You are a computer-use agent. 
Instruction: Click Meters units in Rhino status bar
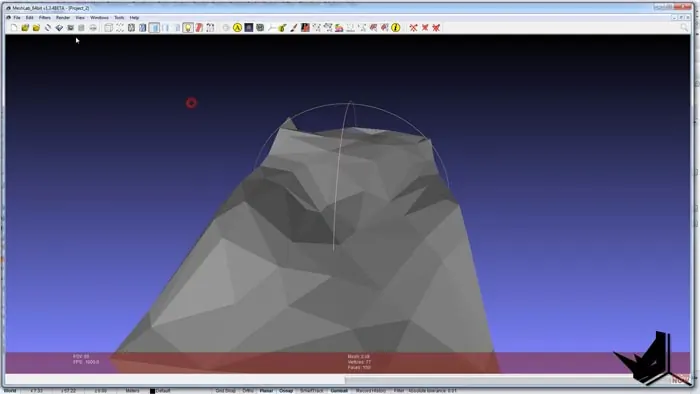click(132, 390)
